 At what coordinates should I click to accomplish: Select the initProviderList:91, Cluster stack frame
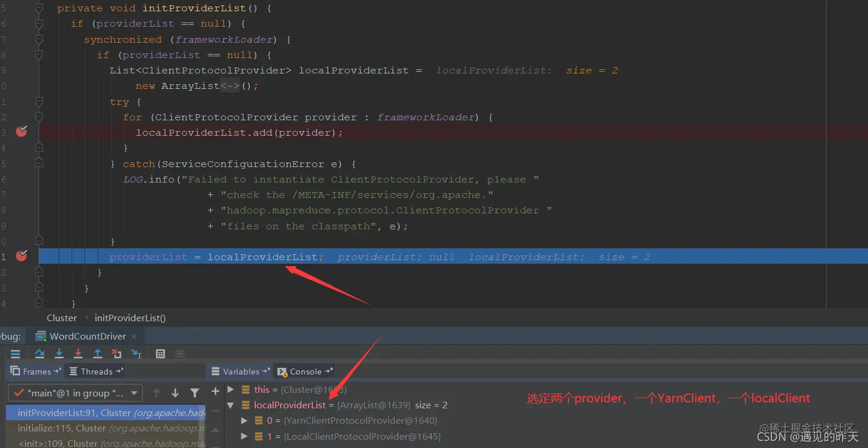coord(105,412)
